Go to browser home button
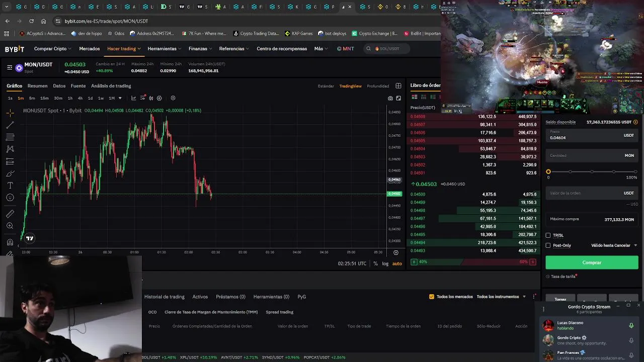Viewport: 644px width, 362px height. click(44, 21)
